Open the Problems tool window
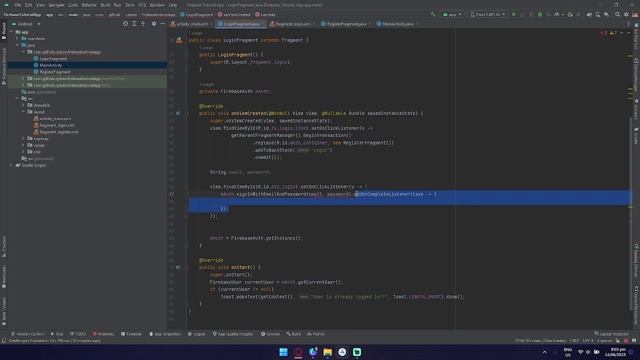 tap(103, 334)
